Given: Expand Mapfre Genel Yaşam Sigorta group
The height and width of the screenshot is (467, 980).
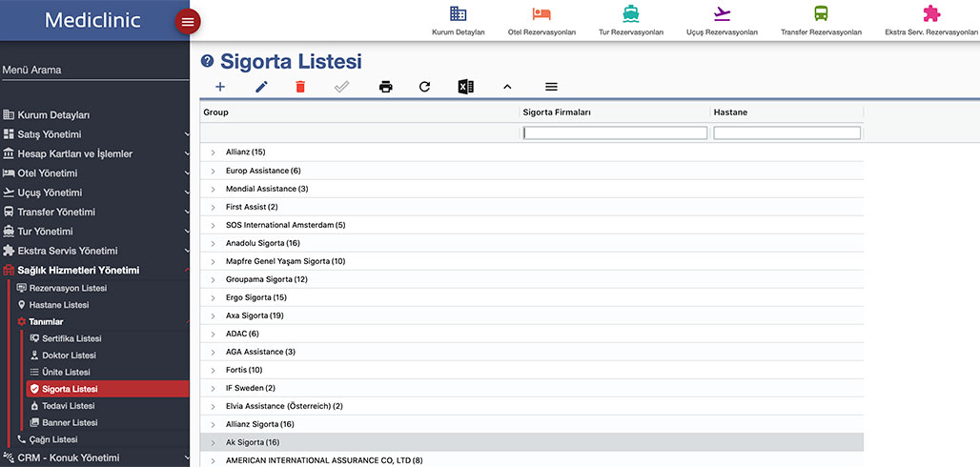Looking at the screenshot, I should pos(214,261).
